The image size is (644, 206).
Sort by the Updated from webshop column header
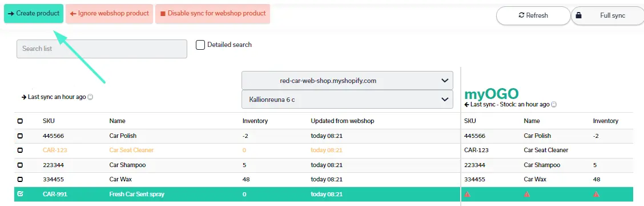pyautogui.click(x=342, y=121)
